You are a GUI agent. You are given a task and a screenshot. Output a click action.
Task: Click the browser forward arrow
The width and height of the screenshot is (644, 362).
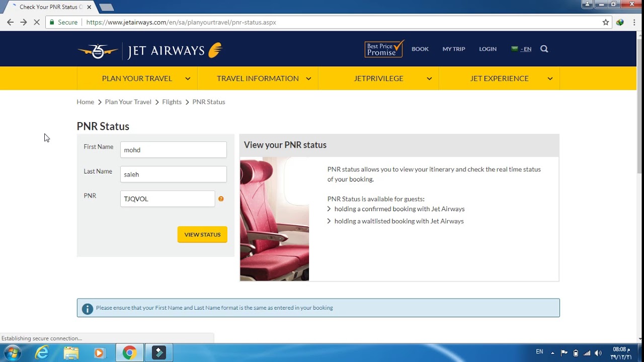(23, 22)
